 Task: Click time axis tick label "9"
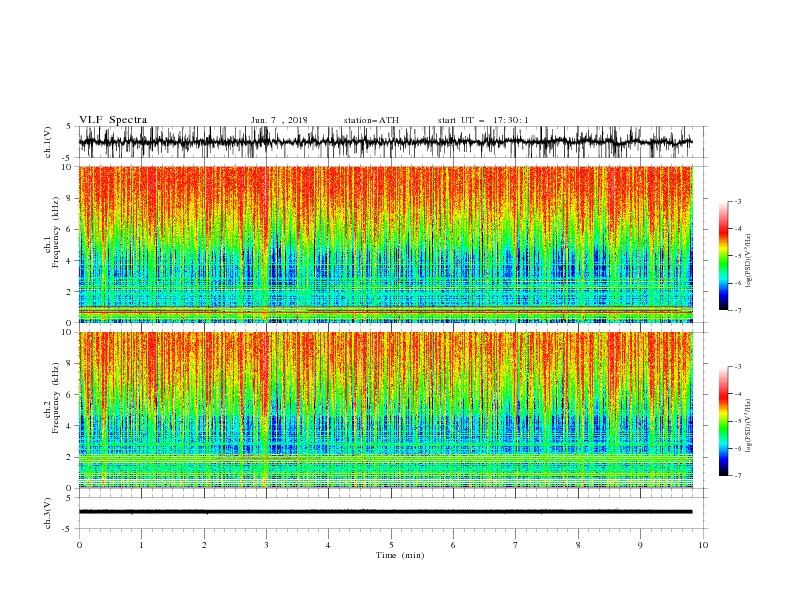click(x=640, y=545)
